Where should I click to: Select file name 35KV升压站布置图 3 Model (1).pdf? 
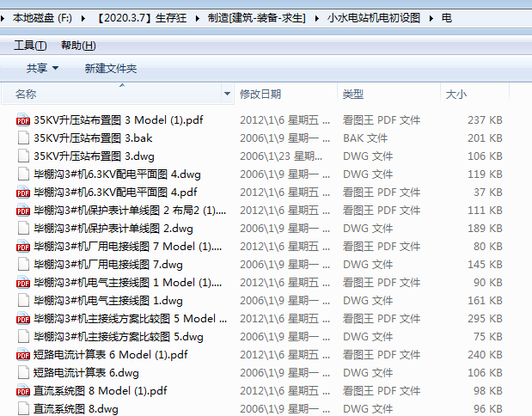point(118,120)
